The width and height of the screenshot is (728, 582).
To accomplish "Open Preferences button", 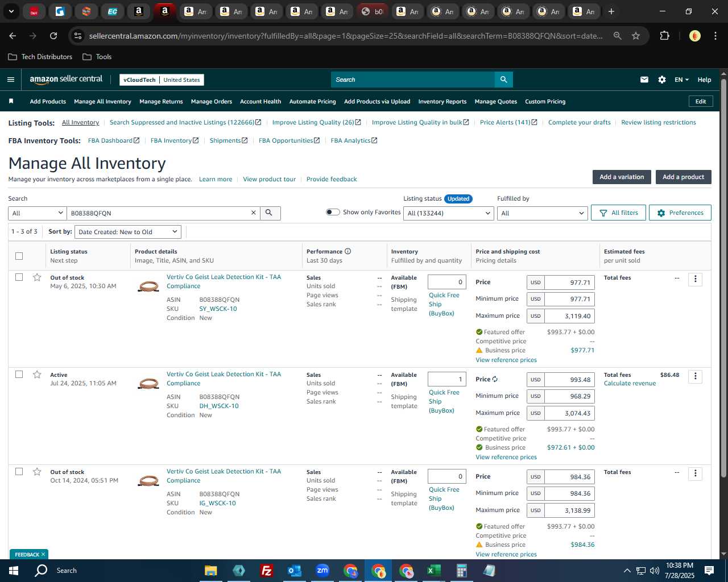I will [x=680, y=213].
